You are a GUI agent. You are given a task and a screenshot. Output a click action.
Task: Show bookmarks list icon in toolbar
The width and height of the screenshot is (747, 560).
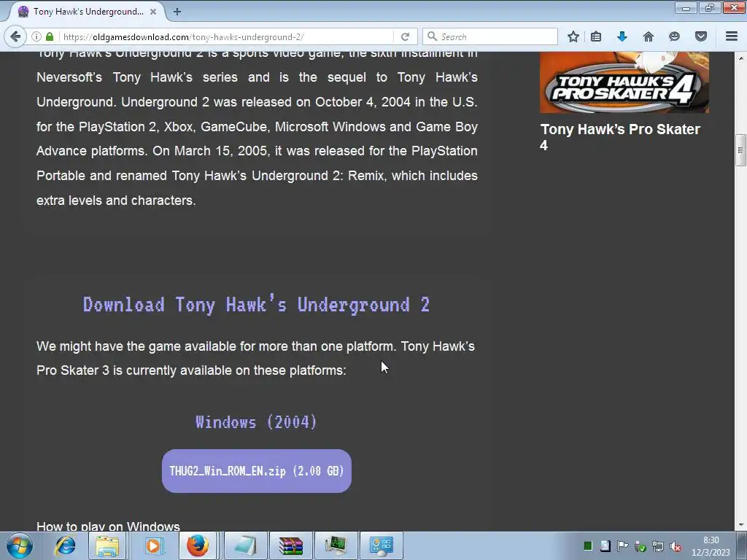596,36
